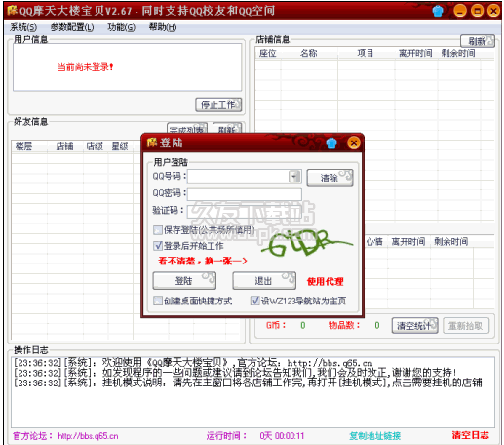Viewport: 504px width, 445px height.
Task: Maximize the main window using orange button
Action: click(x=477, y=11)
